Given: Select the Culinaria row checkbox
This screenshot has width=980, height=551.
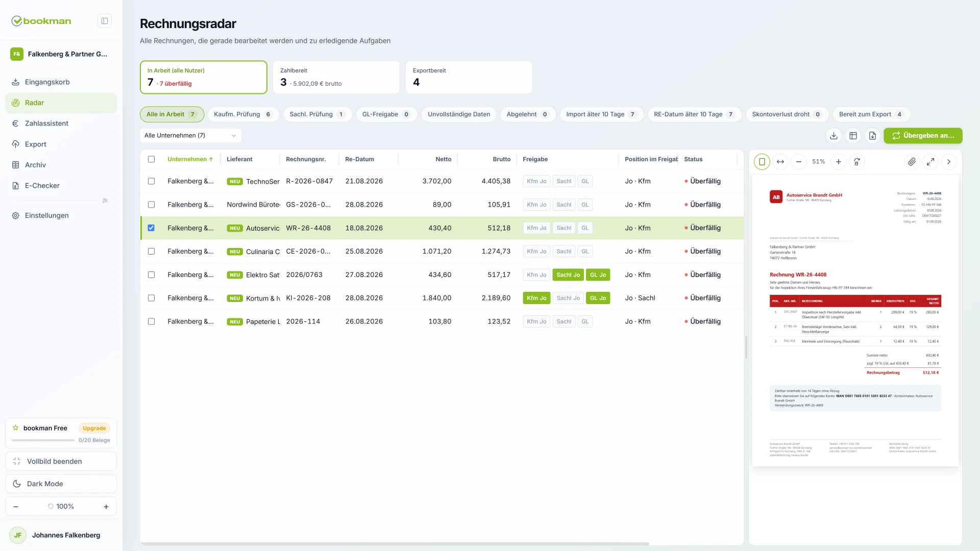Looking at the screenshot, I should pyautogui.click(x=151, y=252).
